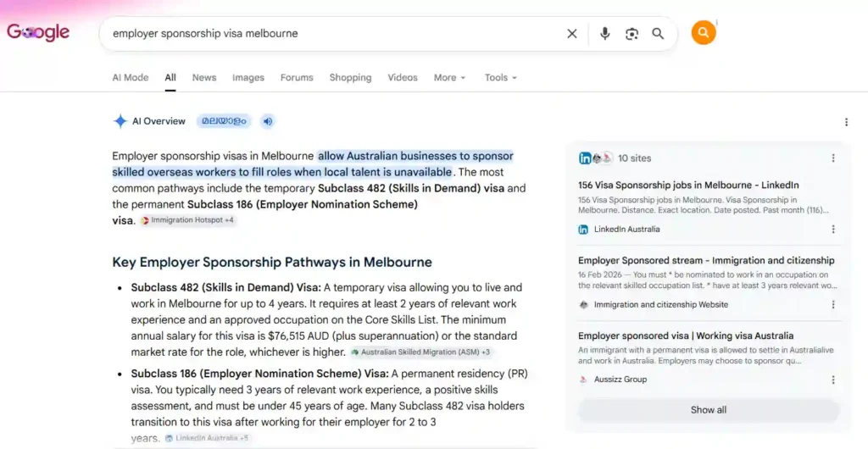Open Australian Skilled Migration (ASM) +3 chip
The image size is (868, 449).
(x=420, y=352)
